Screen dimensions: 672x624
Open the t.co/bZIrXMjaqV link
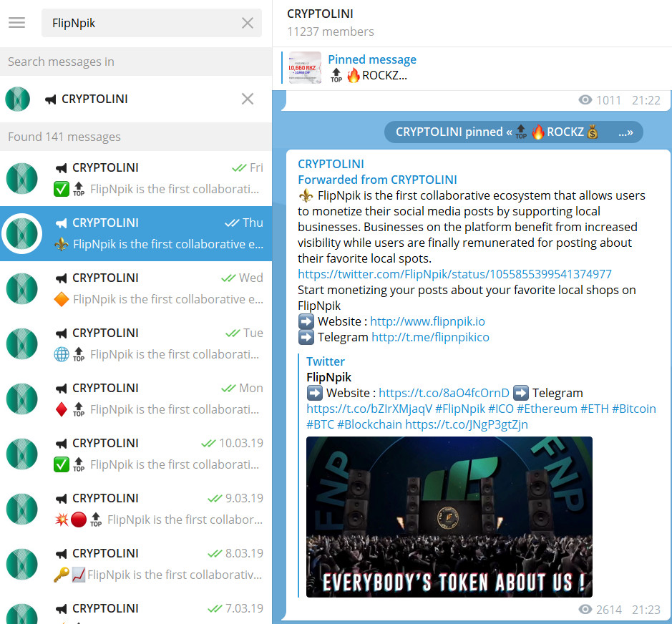(369, 409)
